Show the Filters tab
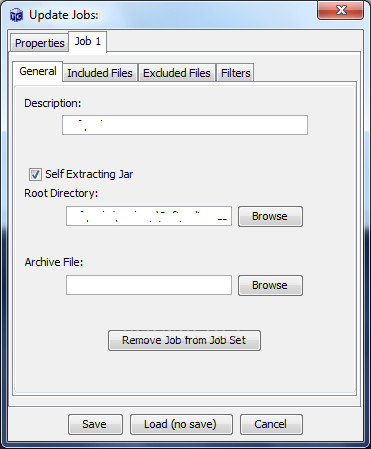Viewport: 371px width, 449px height. tap(235, 73)
